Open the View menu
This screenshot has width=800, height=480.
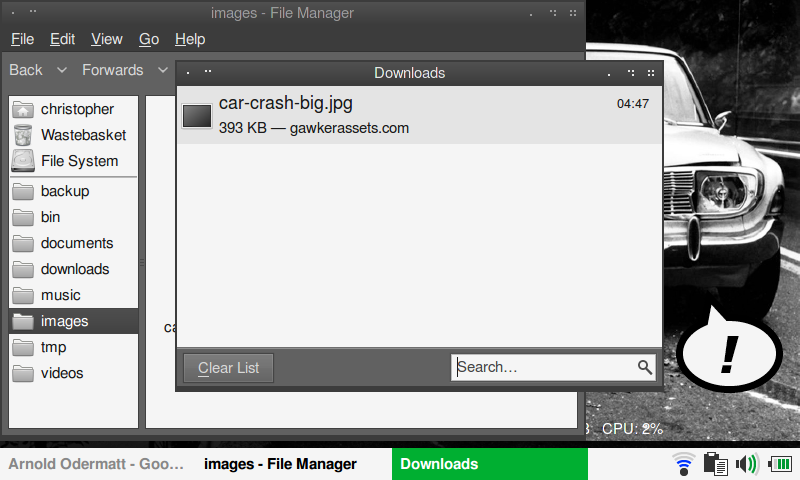click(x=107, y=39)
